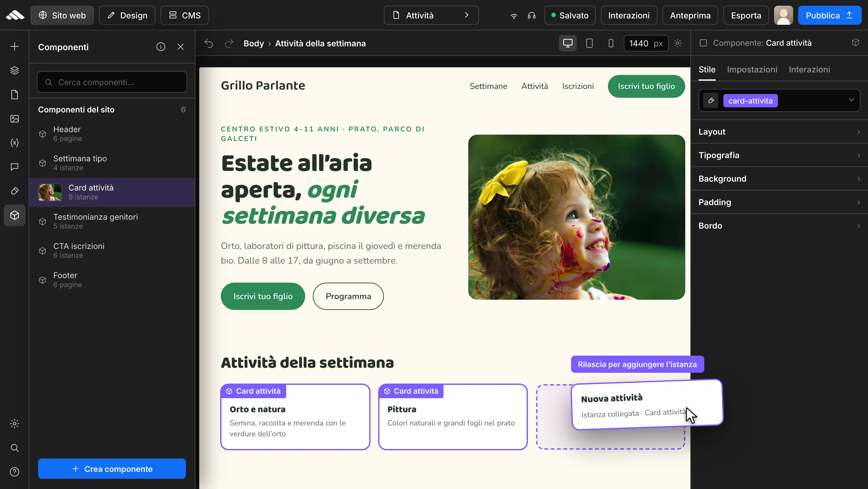Select the Stile tab
This screenshot has width=868, height=489.
pyautogui.click(x=707, y=70)
